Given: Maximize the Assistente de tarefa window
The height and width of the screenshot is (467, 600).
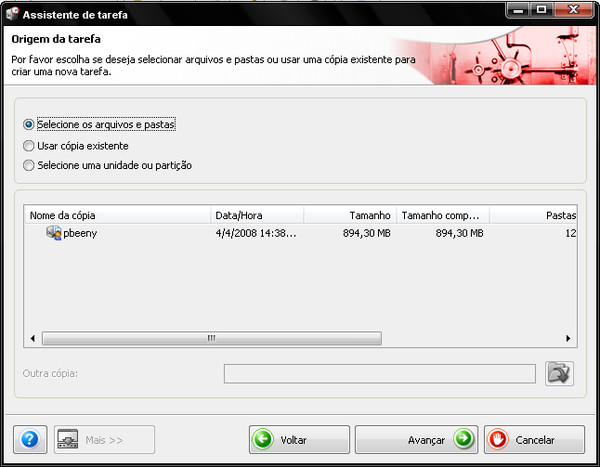Looking at the screenshot, I should [541, 10].
